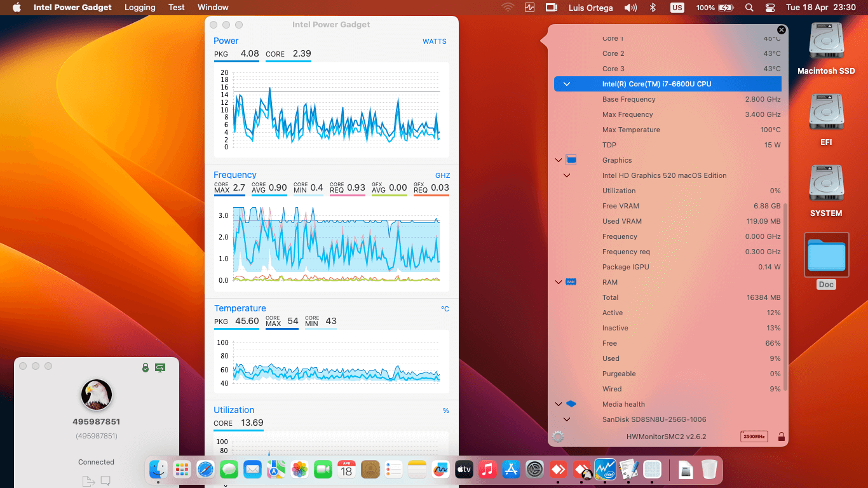Image resolution: width=868 pixels, height=488 pixels.
Task: Click the lock icon in HWMonitorSMC2
Action: pos(781,437)
